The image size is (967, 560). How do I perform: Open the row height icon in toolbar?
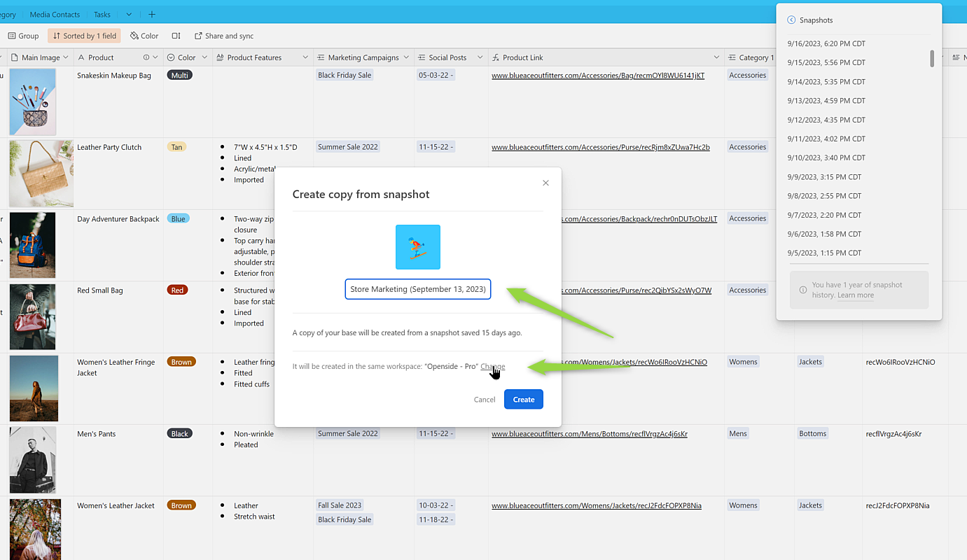pos(176,36)
